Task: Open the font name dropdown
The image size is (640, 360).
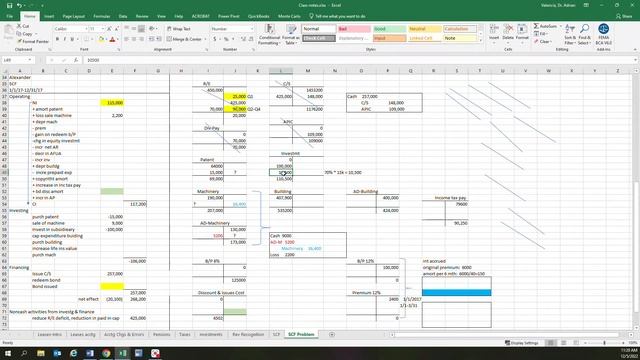Action: click(x=86, y=29)
